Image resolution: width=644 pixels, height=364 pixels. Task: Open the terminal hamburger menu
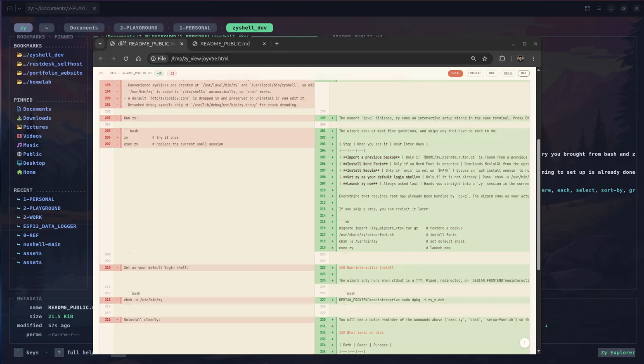click(x=599, y=8)
